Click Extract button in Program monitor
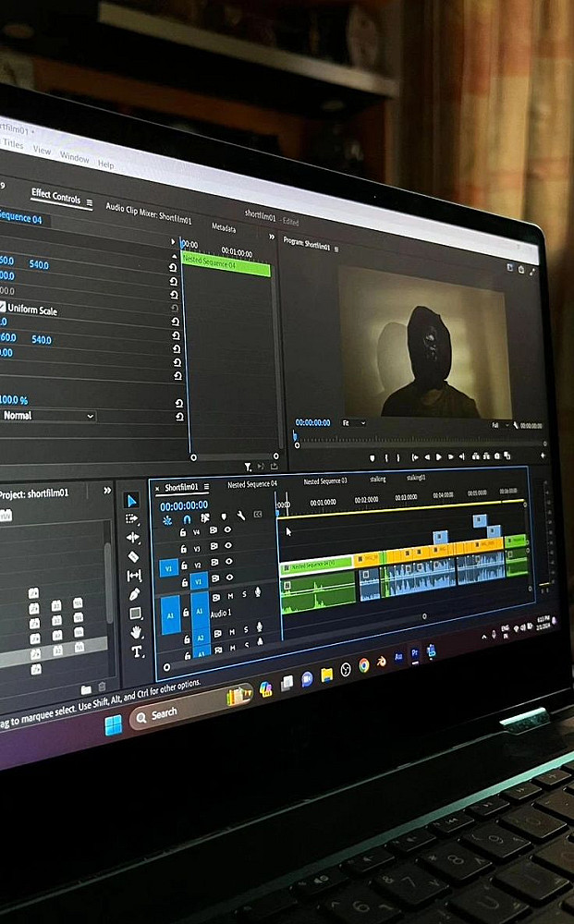The height and width of the screenshot is (924, 574). 486,456
